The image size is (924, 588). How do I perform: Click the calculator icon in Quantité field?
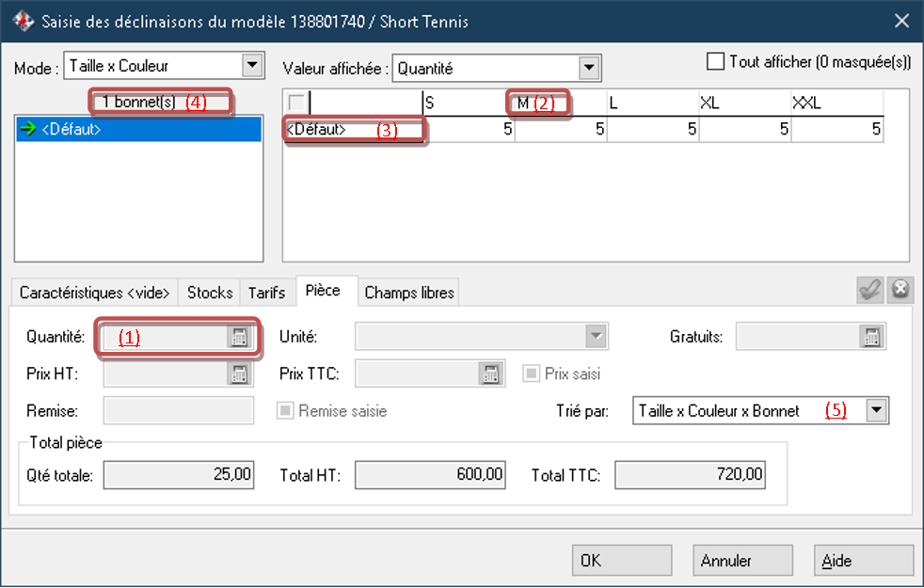pos(239,338)
